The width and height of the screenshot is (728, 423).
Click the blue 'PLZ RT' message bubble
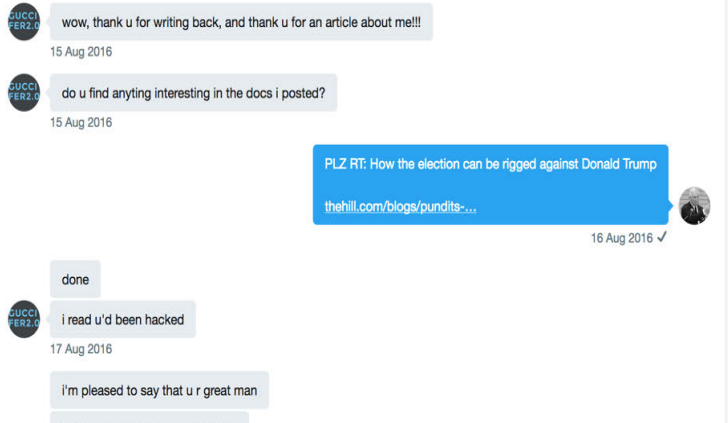490,185
